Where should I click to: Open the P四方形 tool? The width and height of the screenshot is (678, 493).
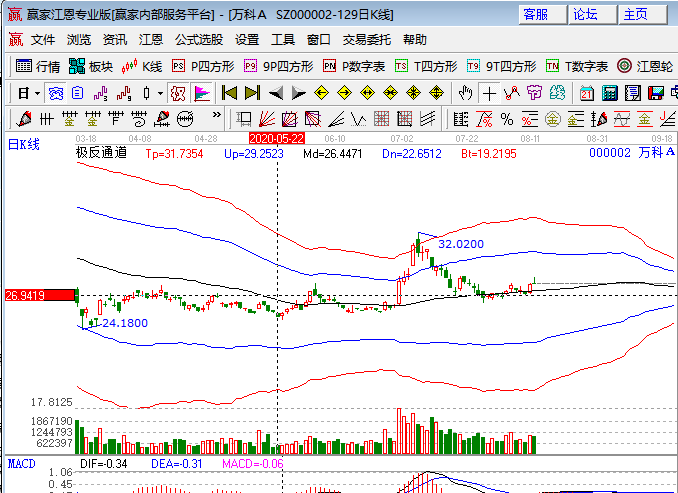coord(203,66)
